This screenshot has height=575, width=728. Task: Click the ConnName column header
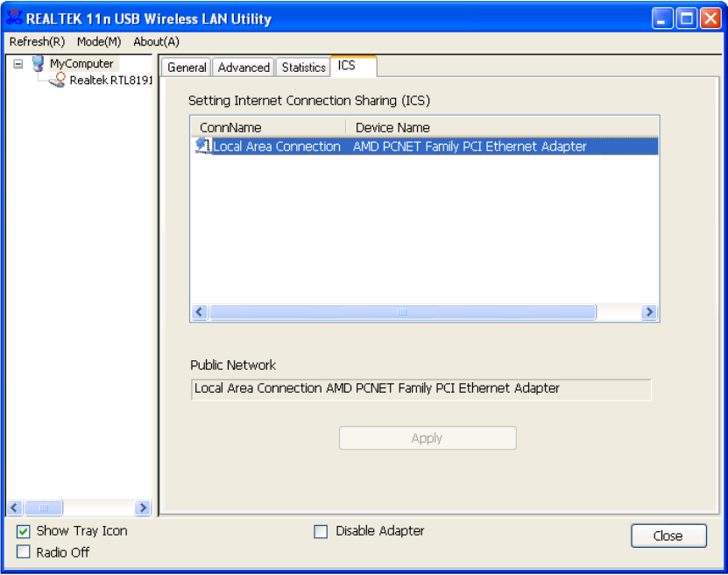click(x=268, y=127)
